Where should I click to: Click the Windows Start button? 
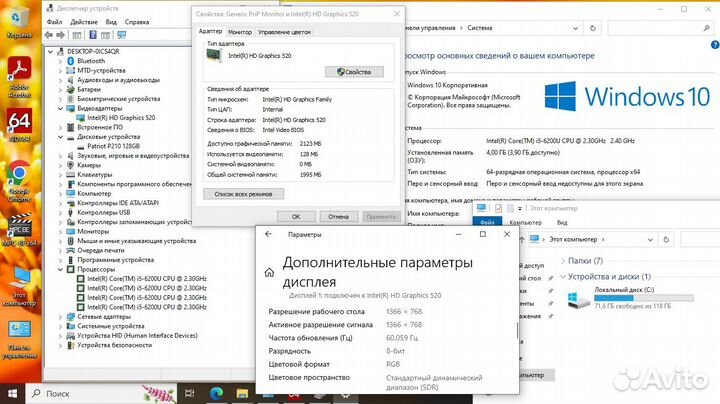click(x=12, y=393)
